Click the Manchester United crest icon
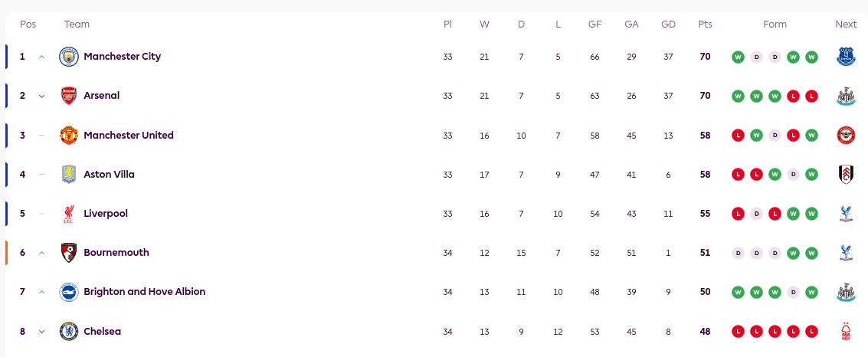The height and width of the screenshot is (357, 868). click(x=69, y=136)
